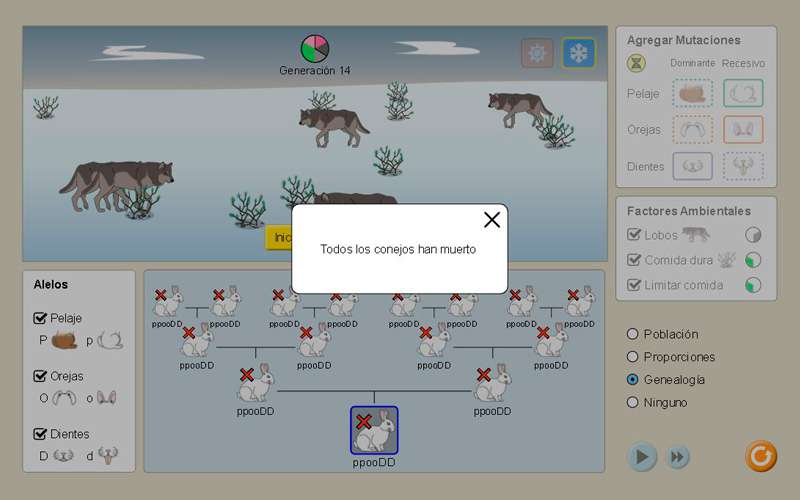The image size is (800, 500).
Task: Uncheck Orejas in the Alelos panel
Action: point(41,376)
